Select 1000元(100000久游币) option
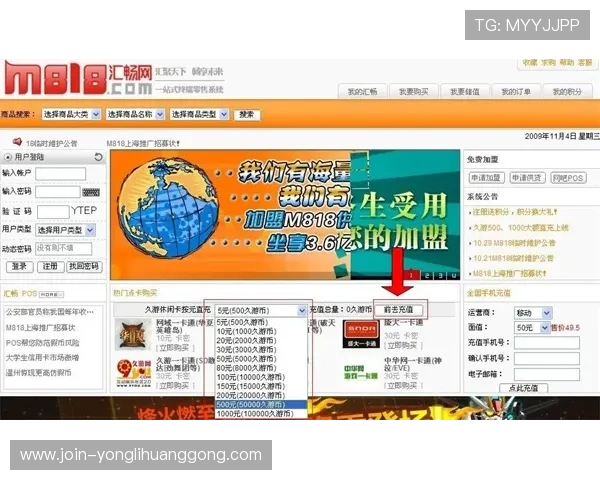This screenshot has height=480, width=600. [261, 414]
